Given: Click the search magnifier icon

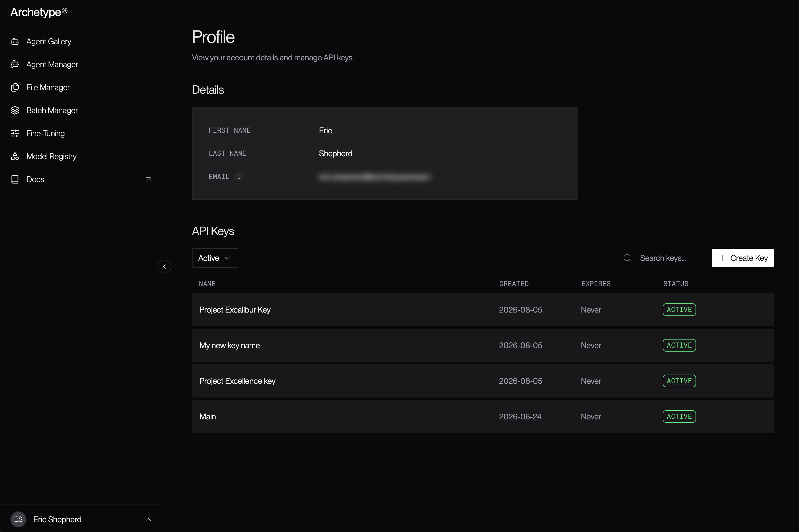Looking at the screenshot, I should tap(627, 258).
